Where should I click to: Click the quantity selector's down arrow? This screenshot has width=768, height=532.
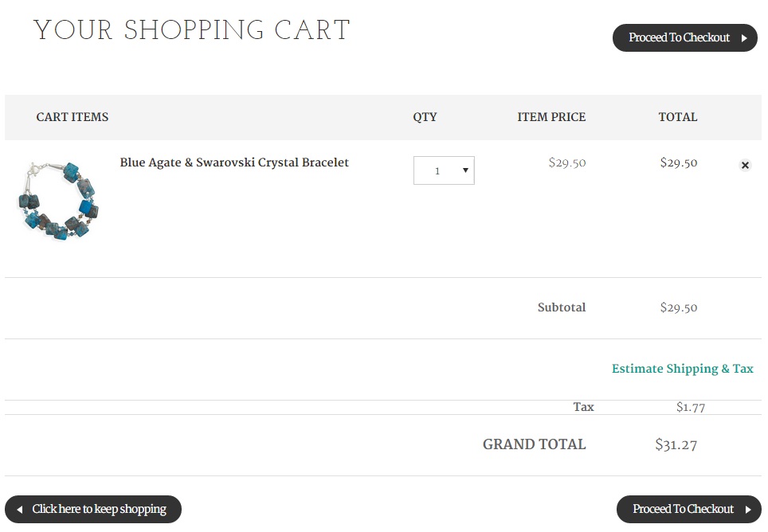click(465, 170)
